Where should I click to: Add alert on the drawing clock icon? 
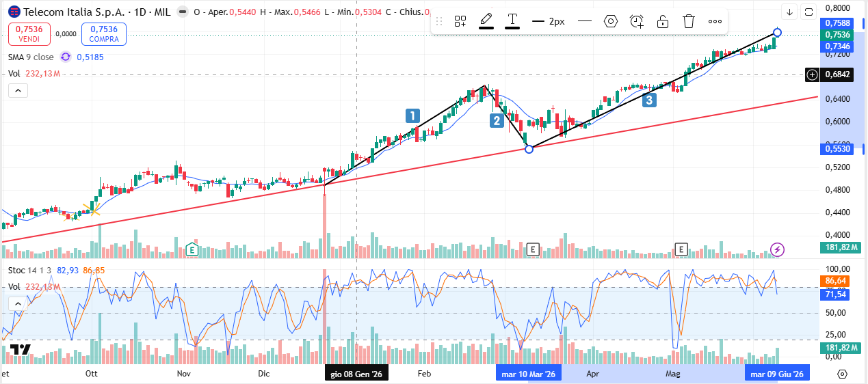pyautogui.click(x=637, y=21)
